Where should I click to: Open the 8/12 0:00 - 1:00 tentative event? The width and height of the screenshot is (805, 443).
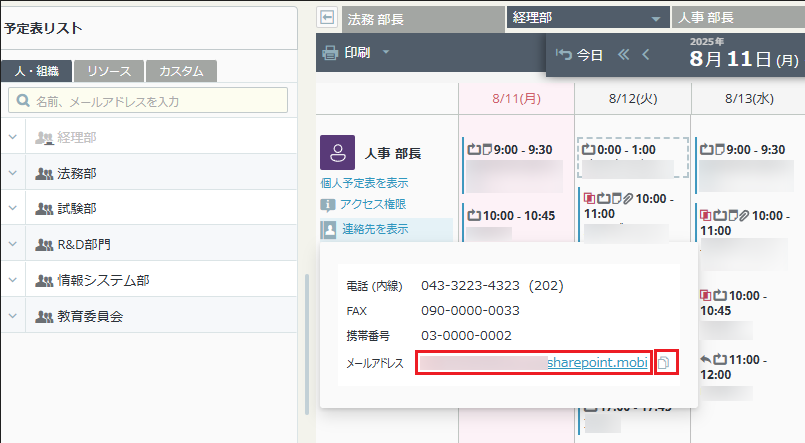tap(633, 158)
